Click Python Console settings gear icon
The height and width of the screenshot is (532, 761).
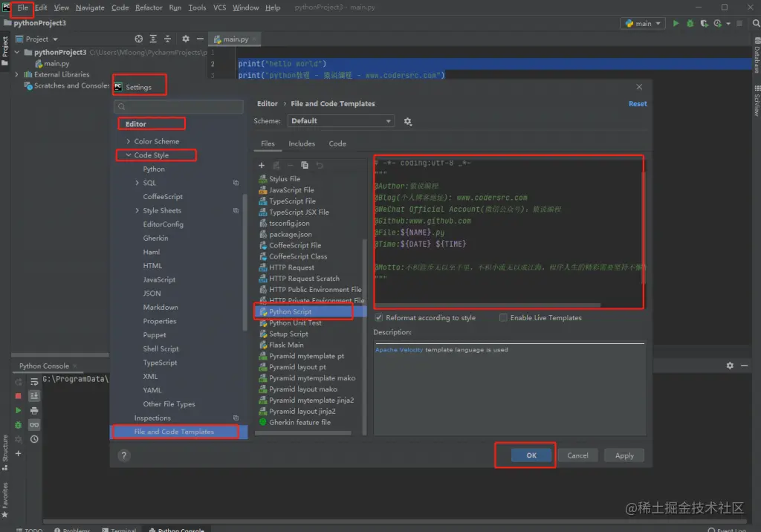[730, 366]
